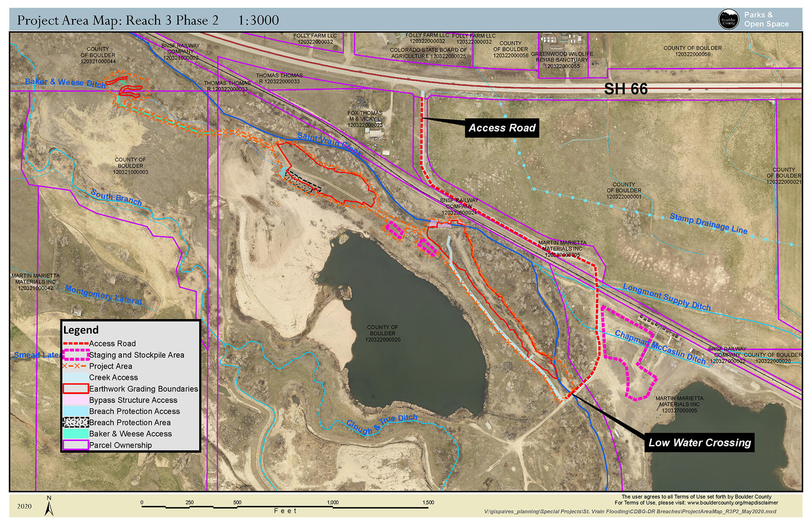Click the 'Parks & Open Space' header text

click(x=766, y=19)
